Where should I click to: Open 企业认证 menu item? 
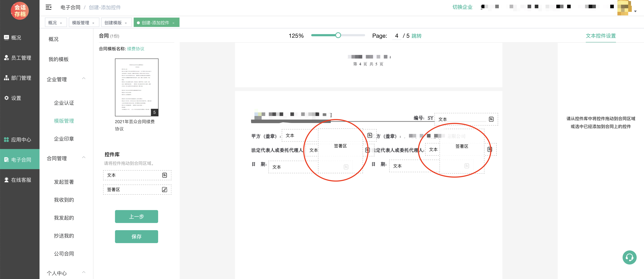pyautogui.click(x=64, y=103)
